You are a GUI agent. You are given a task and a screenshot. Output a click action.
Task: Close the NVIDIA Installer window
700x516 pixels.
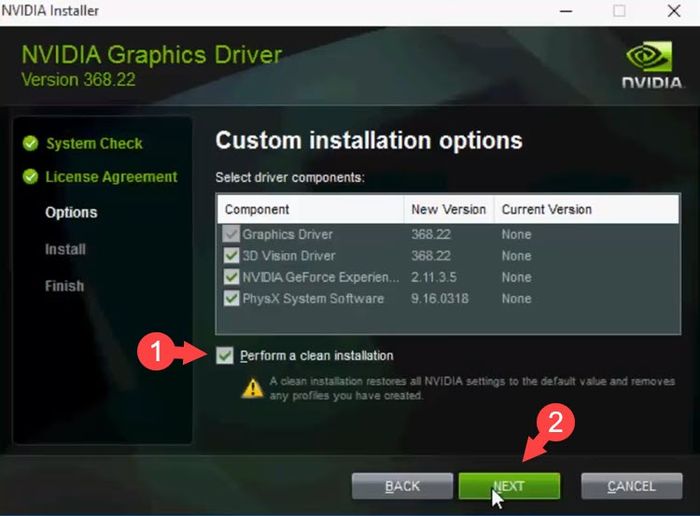tap(674, 11)
